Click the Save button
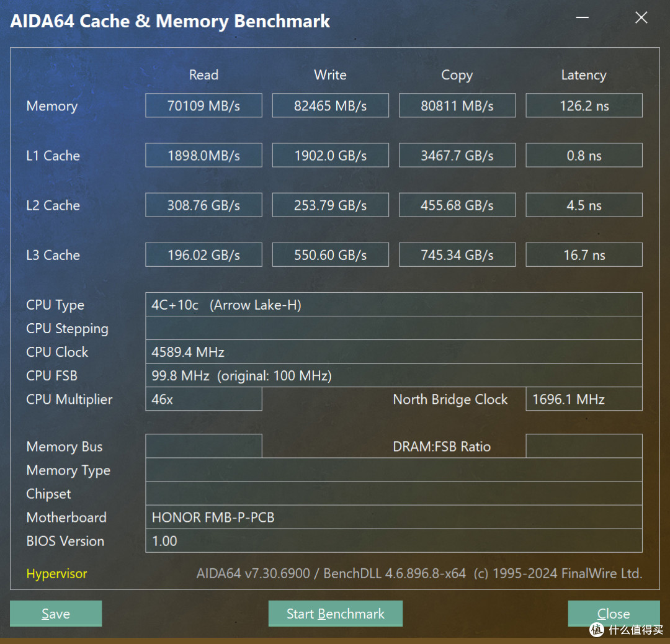The height and width of the screenshot is (644, 670). click(56, 613)
